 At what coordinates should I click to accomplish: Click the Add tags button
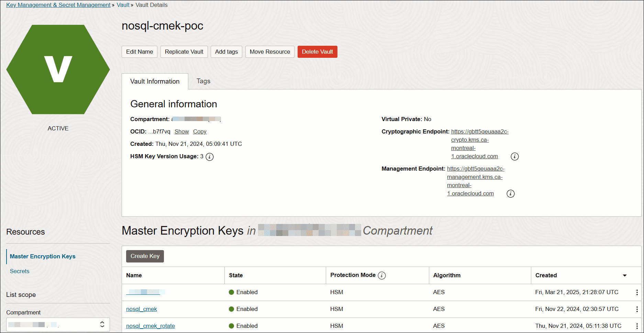coord(226,52)
